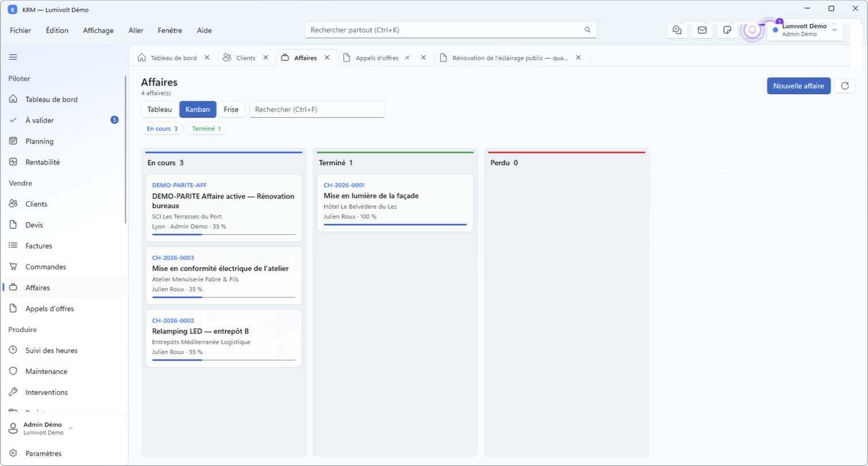The height and width of the screenshot is (466, 868).
Task: Open the chat conversations icon in the top bar
Action: pyautogui.click(x=677, y=30)
